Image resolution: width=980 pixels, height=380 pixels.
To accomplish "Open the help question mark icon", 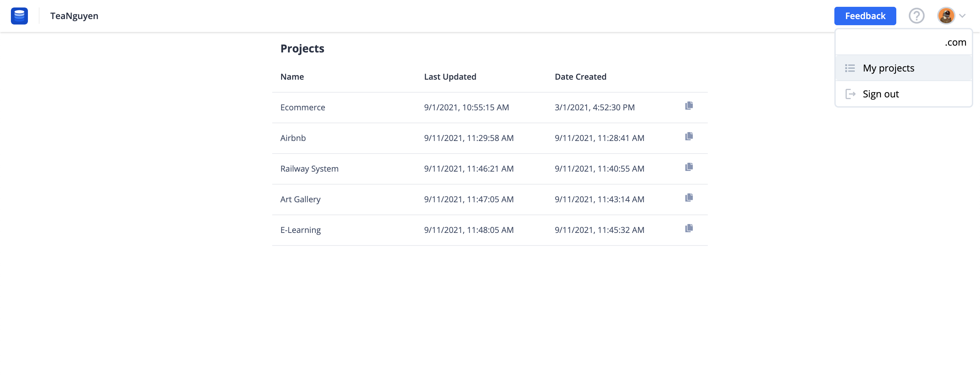I will point(916,16).
